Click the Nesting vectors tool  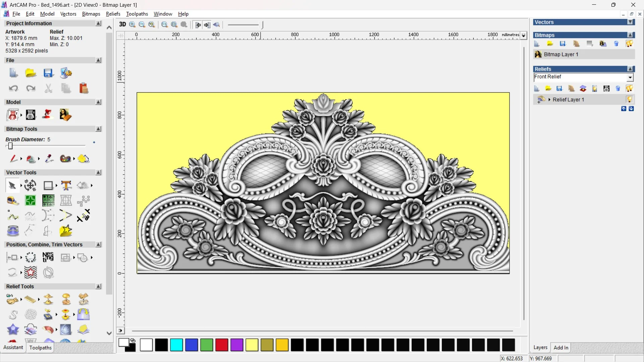[48, 257]
